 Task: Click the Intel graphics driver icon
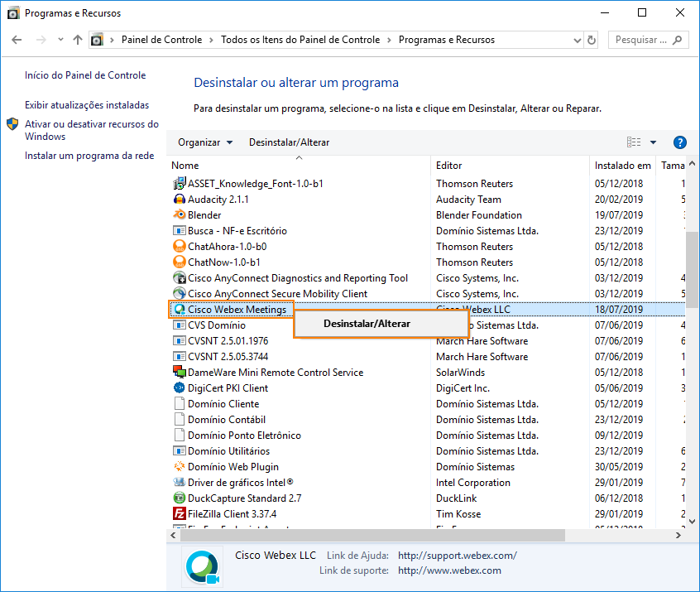[x=179, y=482]
